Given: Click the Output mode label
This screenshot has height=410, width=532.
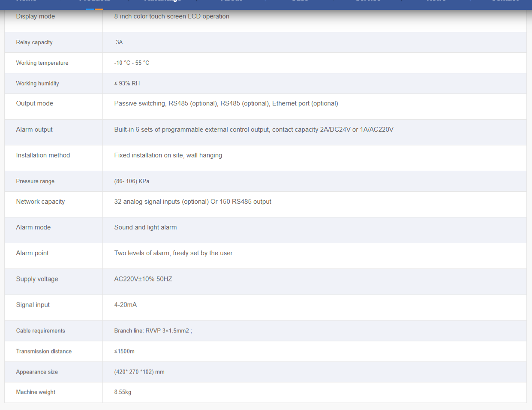Looking at the screenshot, I should pos(35,103).
